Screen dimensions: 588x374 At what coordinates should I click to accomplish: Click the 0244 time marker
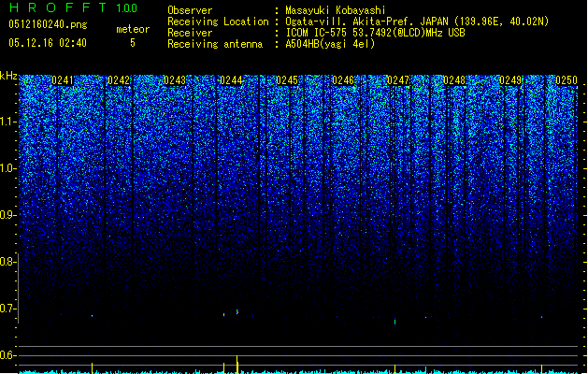(x=231, y=80)
